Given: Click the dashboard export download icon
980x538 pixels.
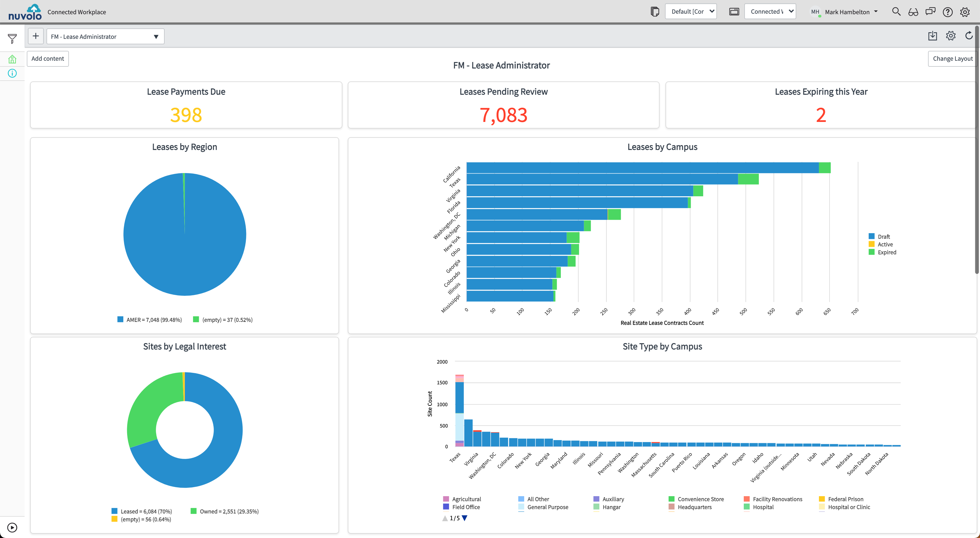Looking at the screenshot, I should click(x=932, y=36).
